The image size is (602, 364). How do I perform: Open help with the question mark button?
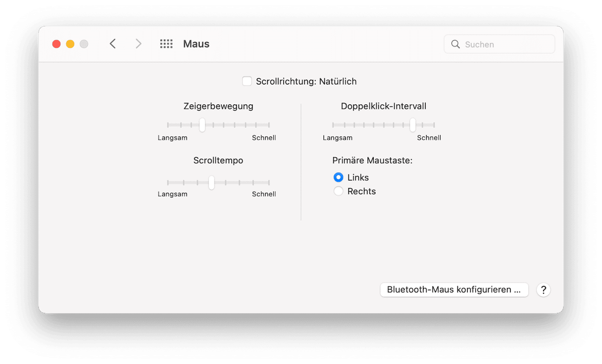[x=543, y=290]
